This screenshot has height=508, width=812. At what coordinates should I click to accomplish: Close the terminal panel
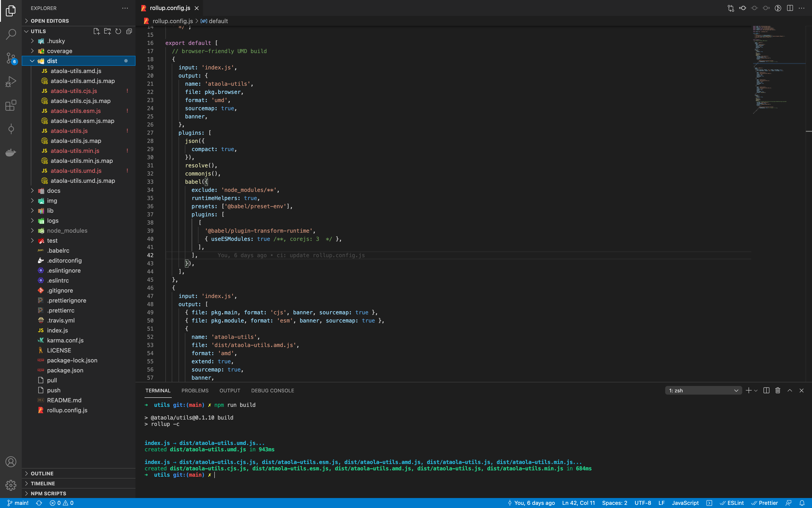(802, 390)
